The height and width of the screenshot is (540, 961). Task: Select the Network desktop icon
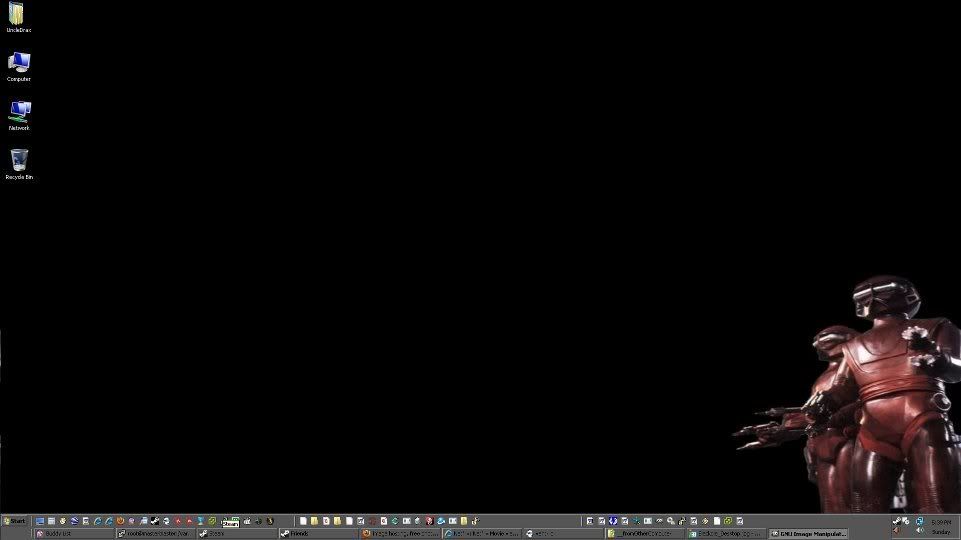click(x=18, y=115)
